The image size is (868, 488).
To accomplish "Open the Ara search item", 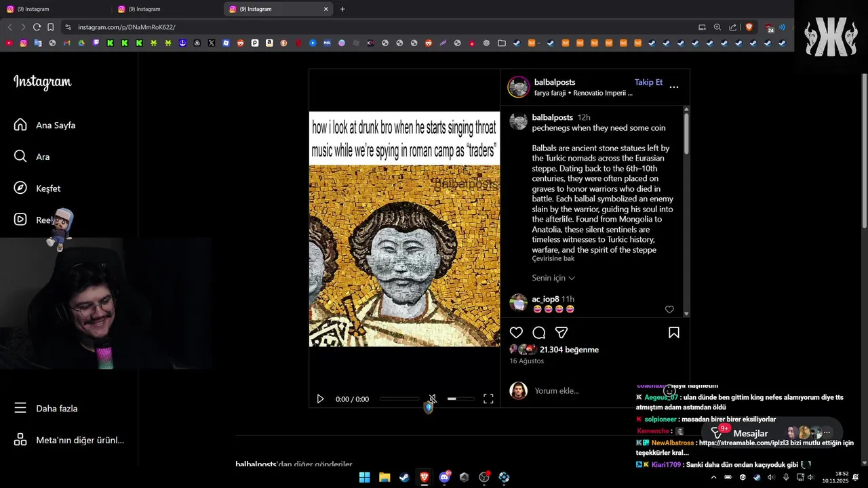I will (x=32, y=157).
